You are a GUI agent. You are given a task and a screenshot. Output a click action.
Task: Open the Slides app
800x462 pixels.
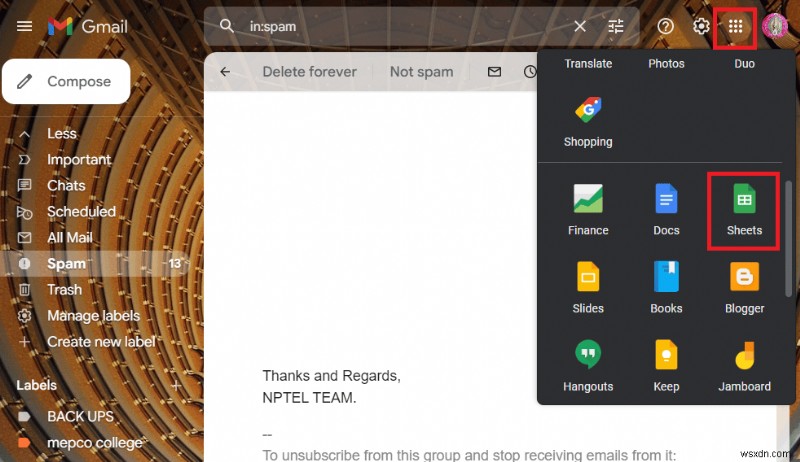tap(588, 288)
